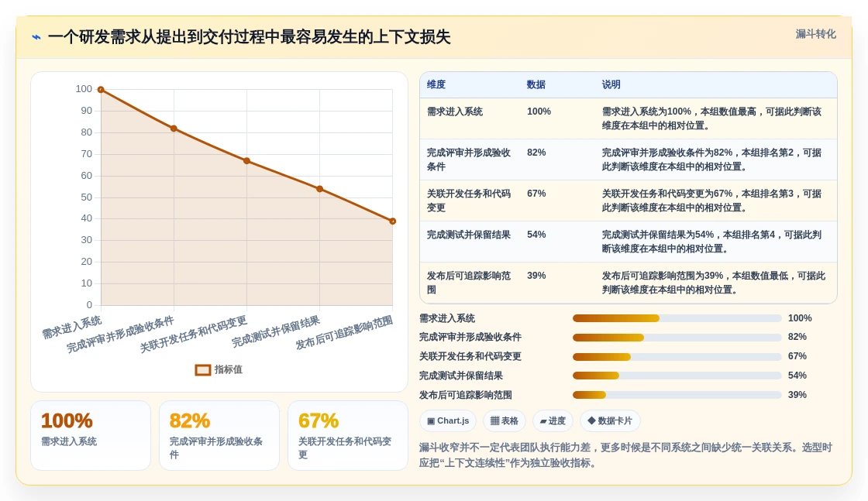
Task: Open the 82% 完成评审并形成验收条件 data card
Action: 219,436
